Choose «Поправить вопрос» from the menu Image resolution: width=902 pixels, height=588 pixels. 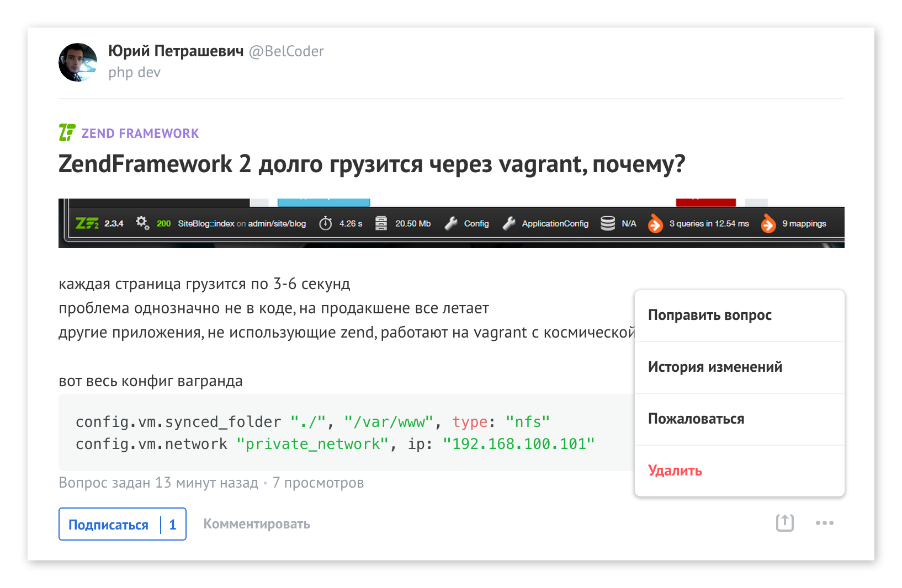pos(710,315)
